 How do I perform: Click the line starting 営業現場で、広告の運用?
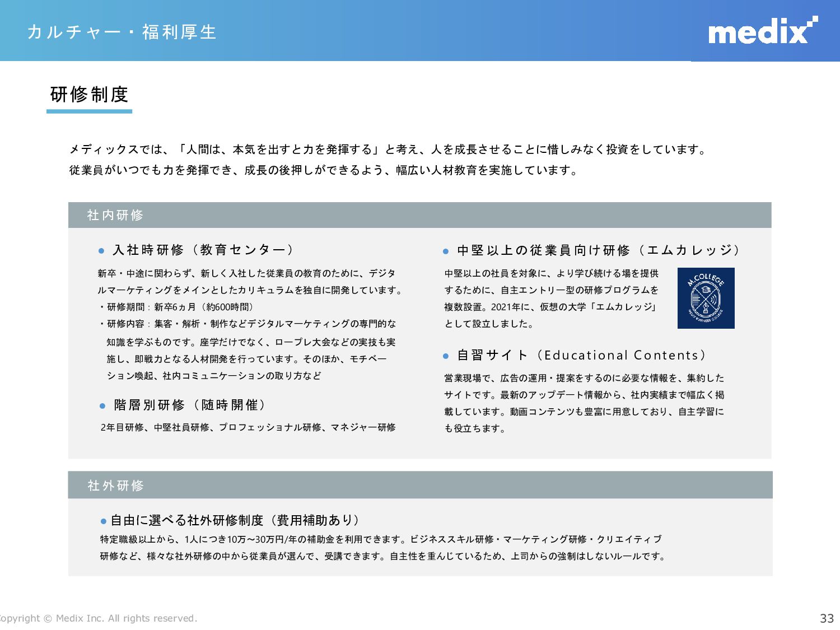(584, 378)
